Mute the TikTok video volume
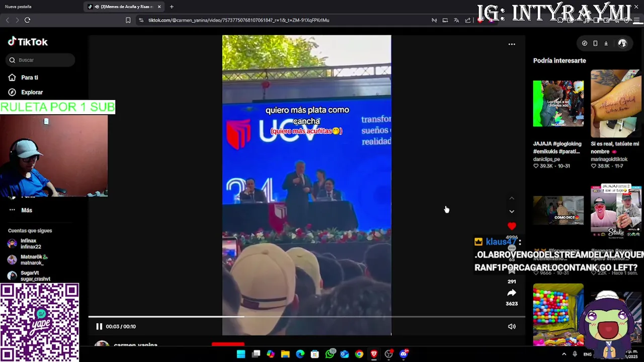Image resolution: width=644 pixels, height=362 pixels. pyautogui.click(x=512, y=326)
